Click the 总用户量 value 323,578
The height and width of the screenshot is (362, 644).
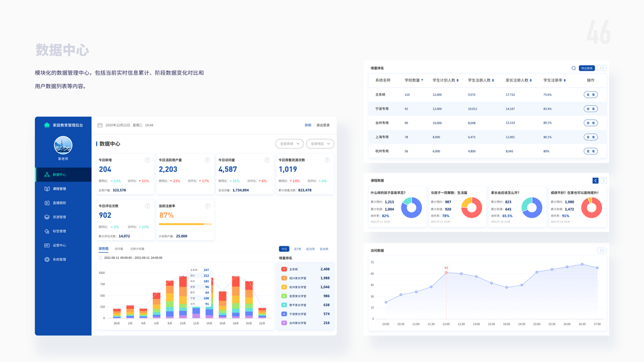coord(119,191)
